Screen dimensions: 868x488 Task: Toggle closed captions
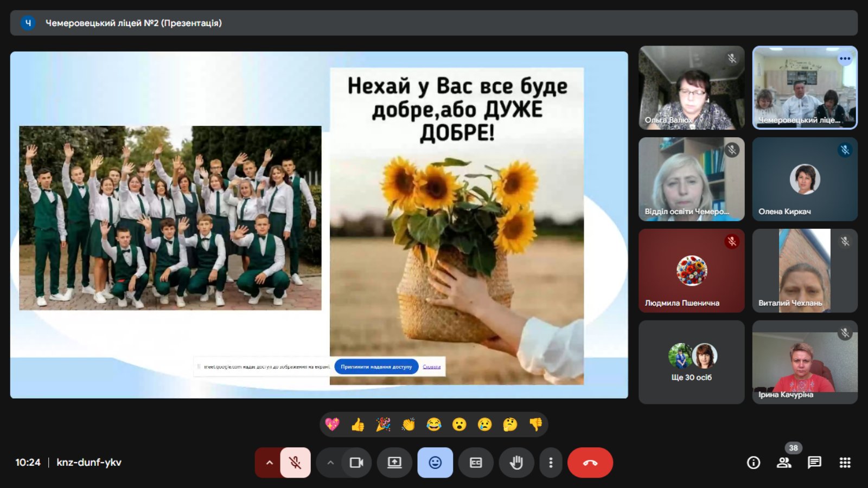(x=476, y=463)
